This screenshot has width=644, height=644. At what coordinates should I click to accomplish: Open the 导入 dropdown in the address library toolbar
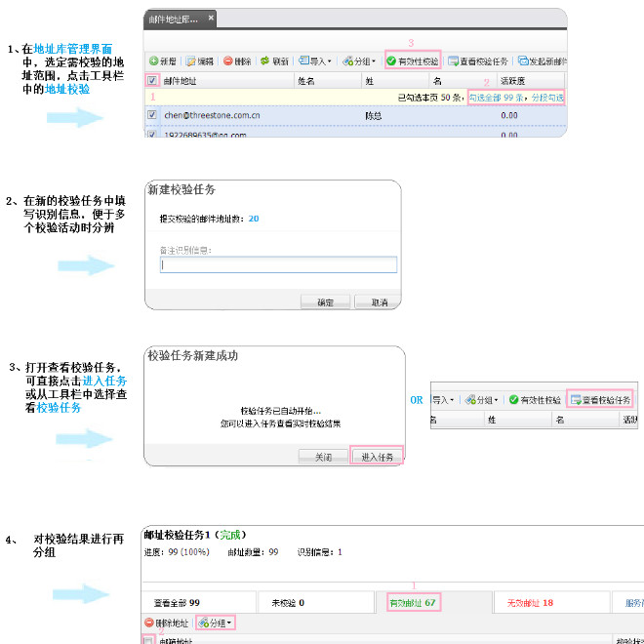314,61
